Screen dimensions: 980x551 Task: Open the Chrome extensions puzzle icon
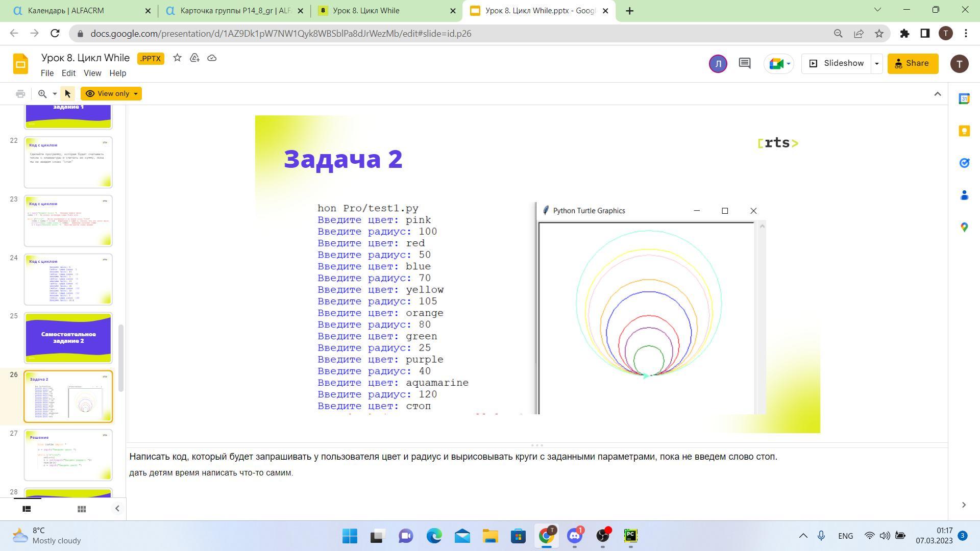(904, 34)
